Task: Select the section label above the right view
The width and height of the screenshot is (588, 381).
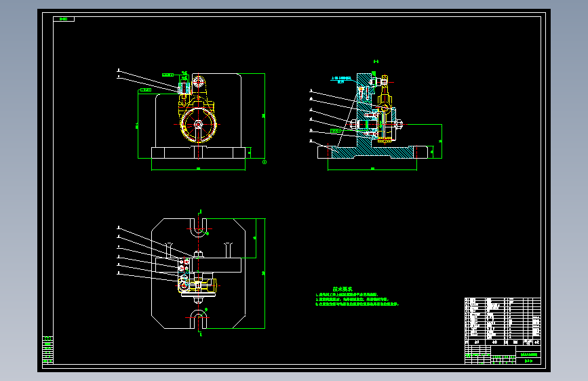Action: pyautogui.click(x=376, y=62)
